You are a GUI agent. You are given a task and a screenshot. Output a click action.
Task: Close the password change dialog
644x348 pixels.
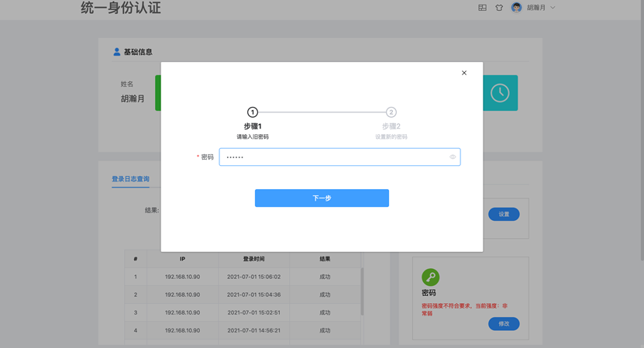tap(464, 73)
